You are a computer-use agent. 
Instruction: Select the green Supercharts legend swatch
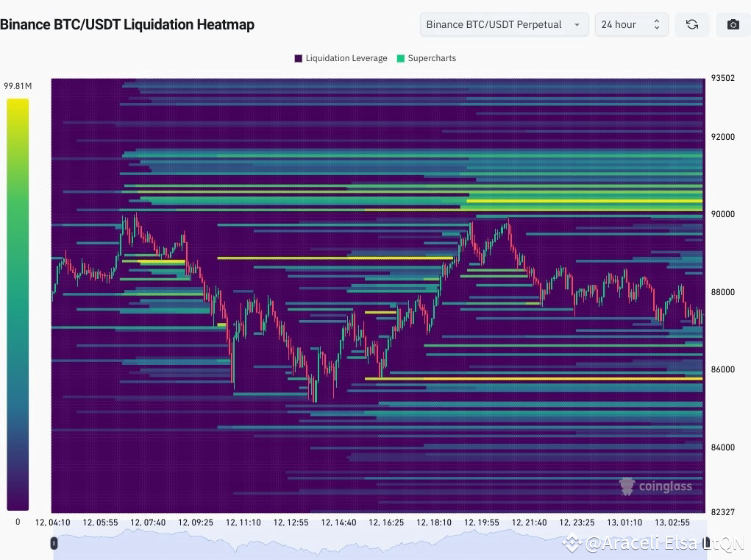401,58
